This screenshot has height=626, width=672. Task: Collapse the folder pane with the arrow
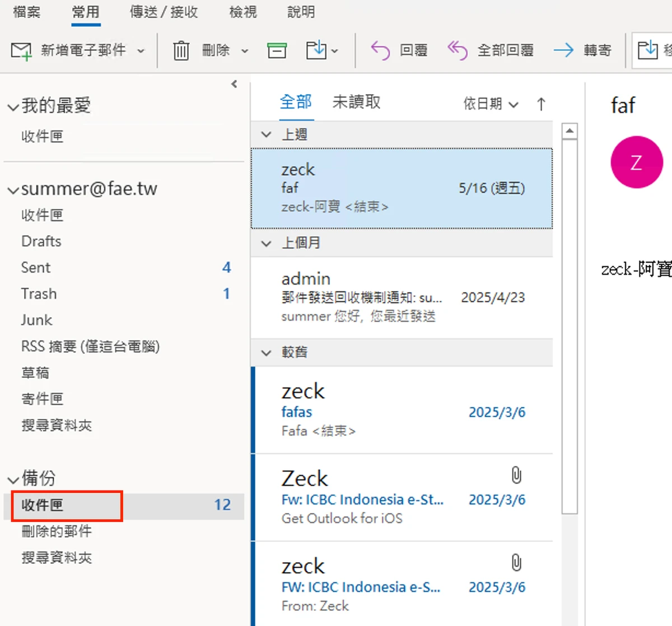click(x=234, y=84)
